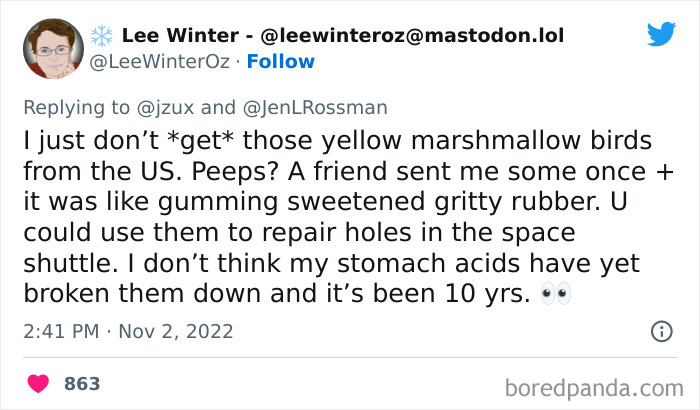The image size is (700, 410).
Task: Visit the @jzux mention
Action: (165, 108)
